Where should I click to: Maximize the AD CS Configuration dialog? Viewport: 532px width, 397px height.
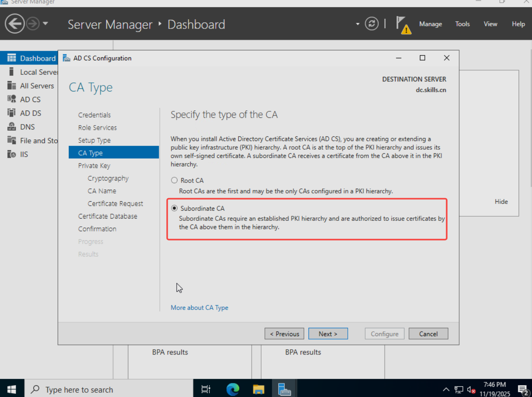coord(422,58)
